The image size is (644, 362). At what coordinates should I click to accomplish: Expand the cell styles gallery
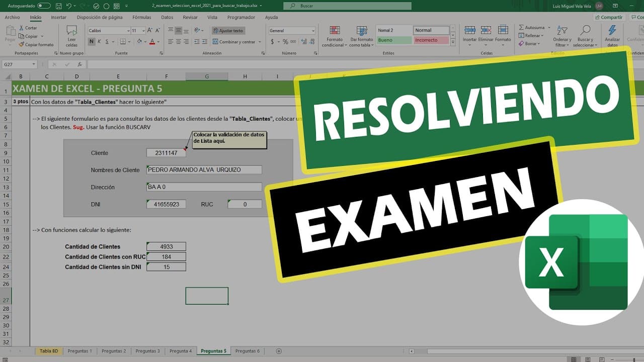click(453, 42)
